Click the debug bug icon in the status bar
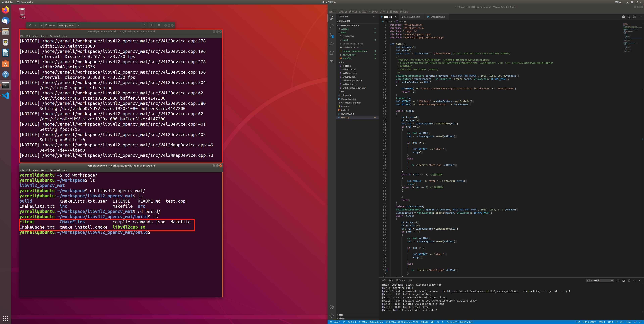Screen dimensions: 644x324 (438, 322)
